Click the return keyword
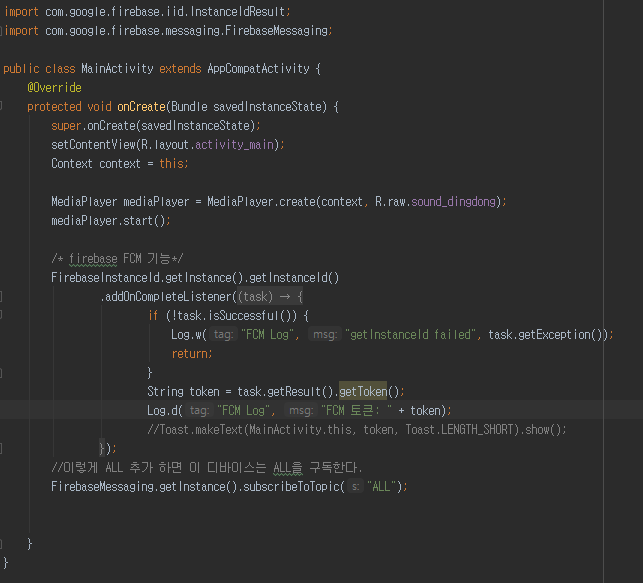643x583 pixels. (189, 353)
